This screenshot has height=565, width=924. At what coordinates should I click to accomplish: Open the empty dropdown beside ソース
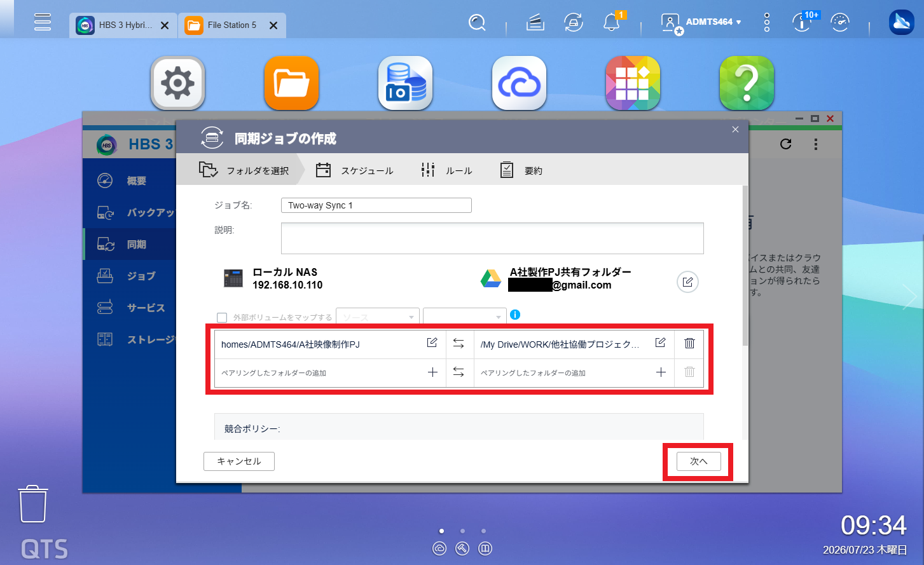coord(465,317)
